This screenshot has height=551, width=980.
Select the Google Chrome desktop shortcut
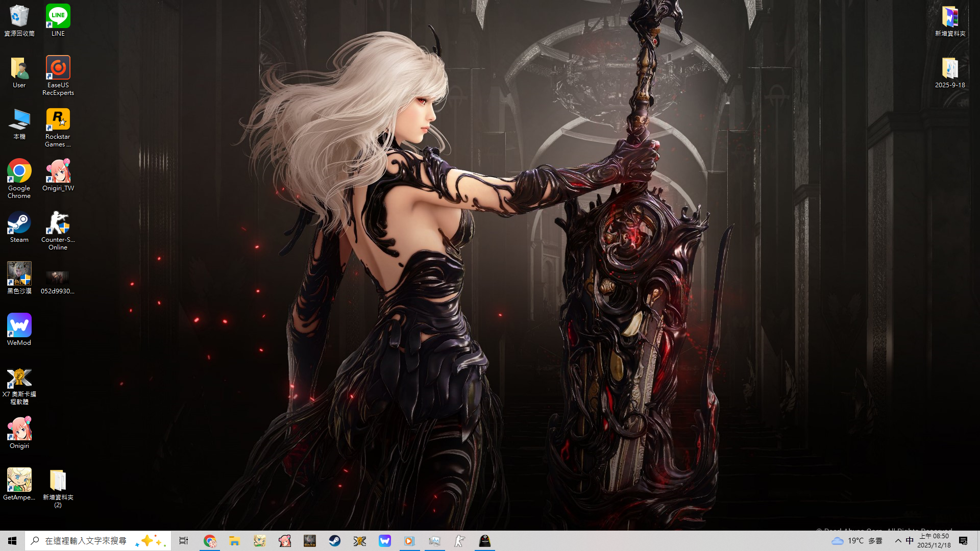pos(19,179)
